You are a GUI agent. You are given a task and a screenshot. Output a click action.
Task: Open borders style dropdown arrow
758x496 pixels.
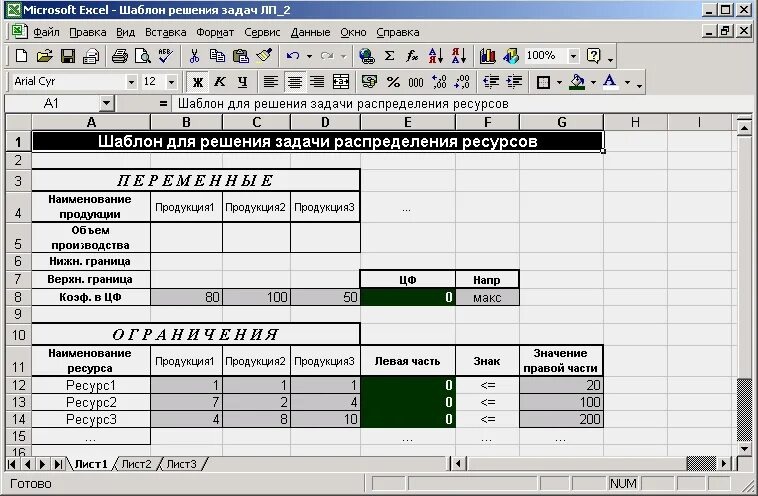point(559,82)
